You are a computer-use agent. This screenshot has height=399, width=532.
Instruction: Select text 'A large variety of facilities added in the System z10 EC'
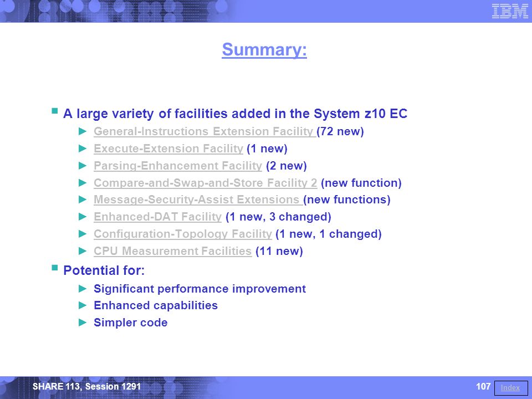pos(235,114)
